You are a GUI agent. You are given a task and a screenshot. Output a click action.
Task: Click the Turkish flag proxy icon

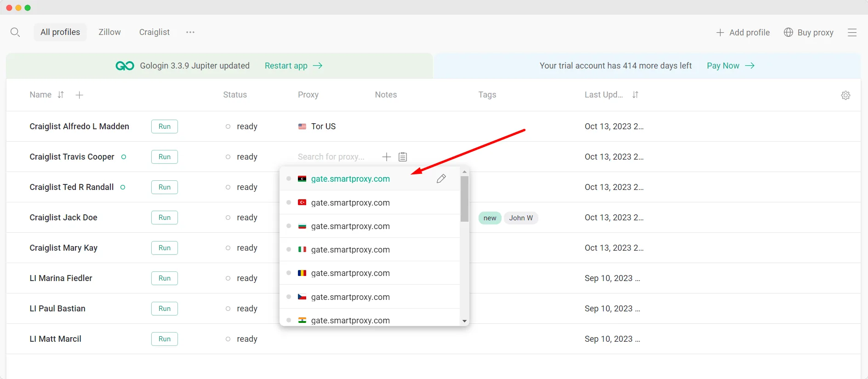[302, 202]
